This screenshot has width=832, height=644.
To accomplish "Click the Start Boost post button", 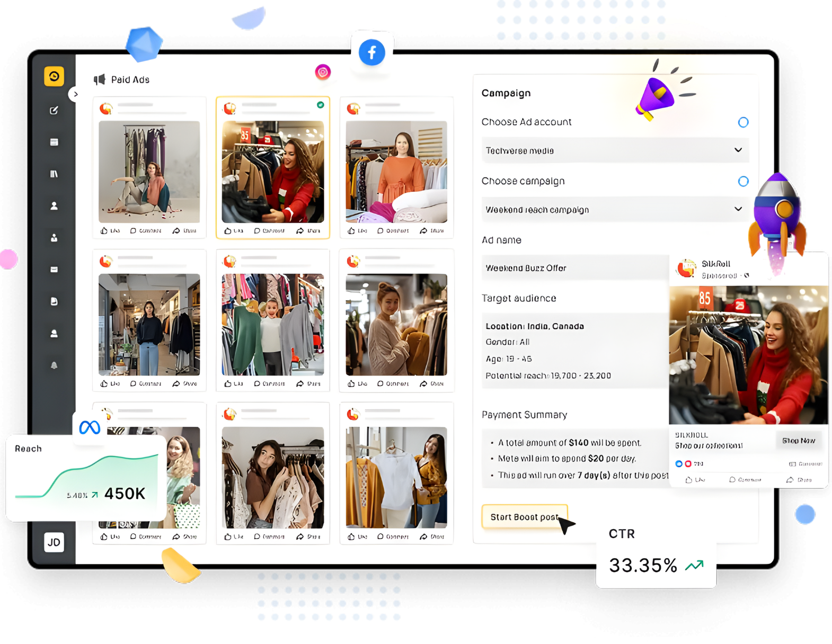I will point(524,517).
